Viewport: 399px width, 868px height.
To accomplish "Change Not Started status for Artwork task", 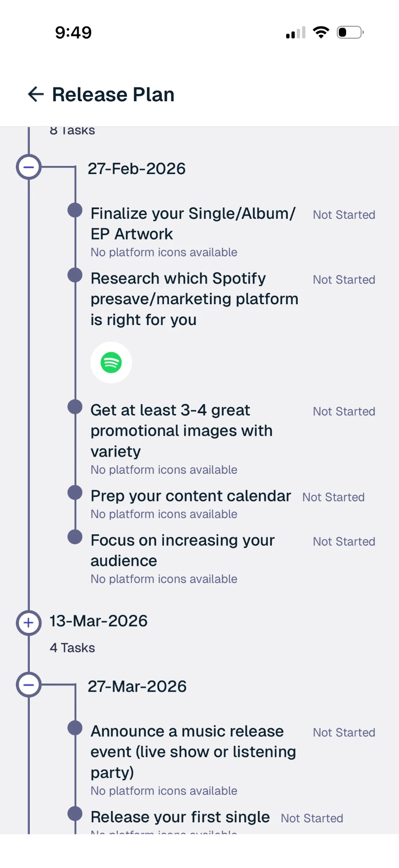I will click(344, 215).
